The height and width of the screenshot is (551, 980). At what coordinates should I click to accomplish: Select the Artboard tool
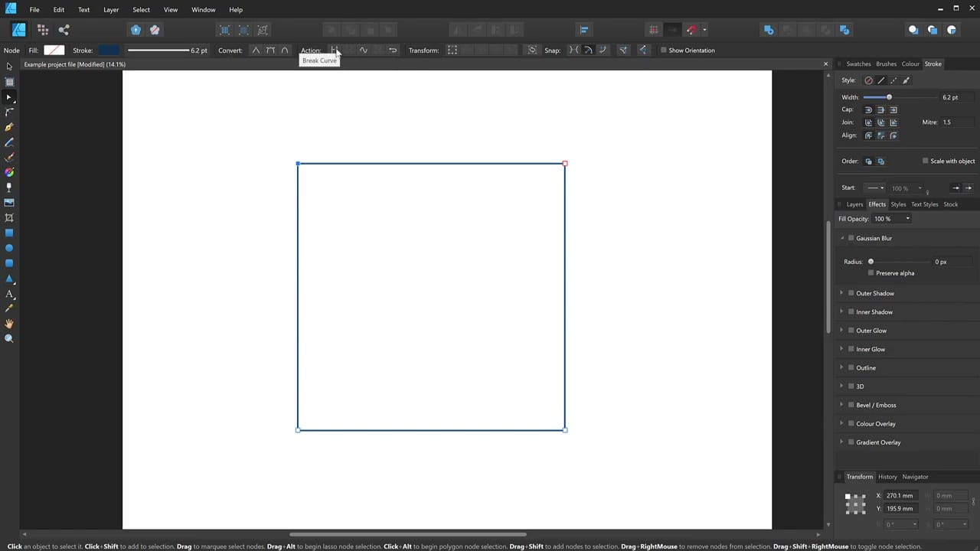(9, 82)
